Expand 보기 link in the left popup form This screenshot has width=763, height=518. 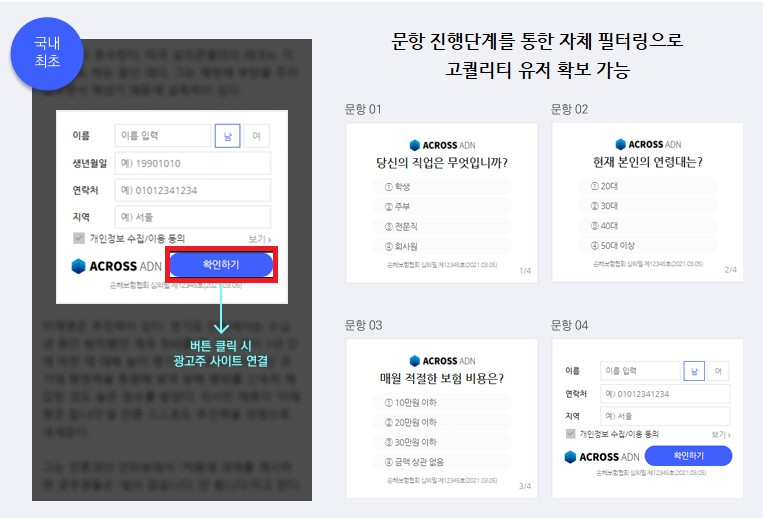tap(259, 240)
